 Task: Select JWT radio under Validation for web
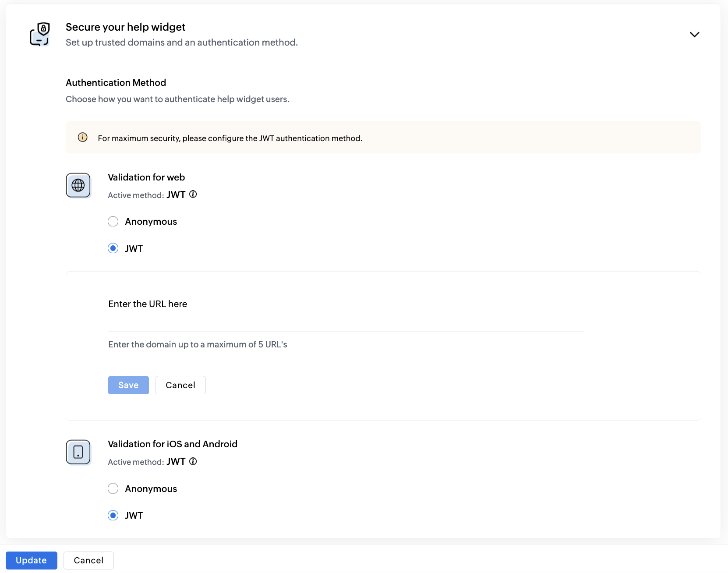click(113, 248)
